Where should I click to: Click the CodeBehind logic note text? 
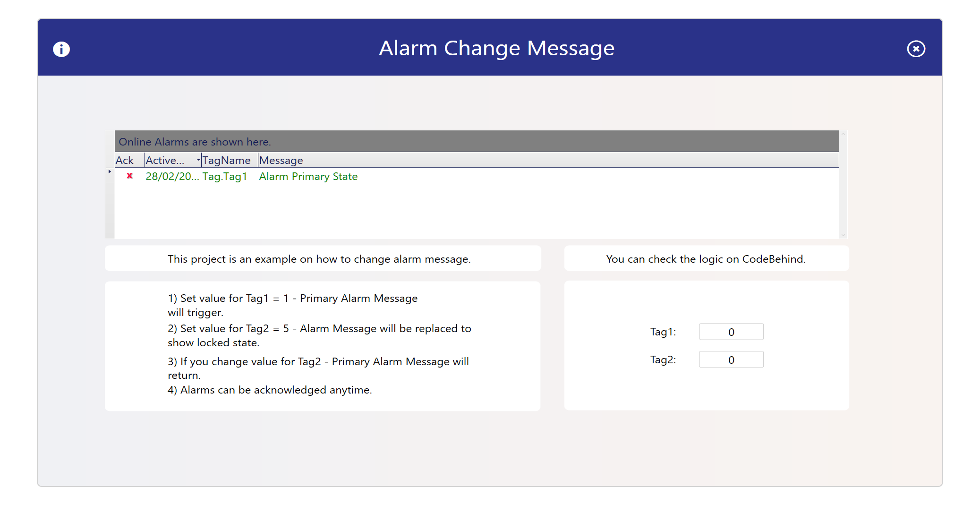pyautogui.click(x=706, y=259)
